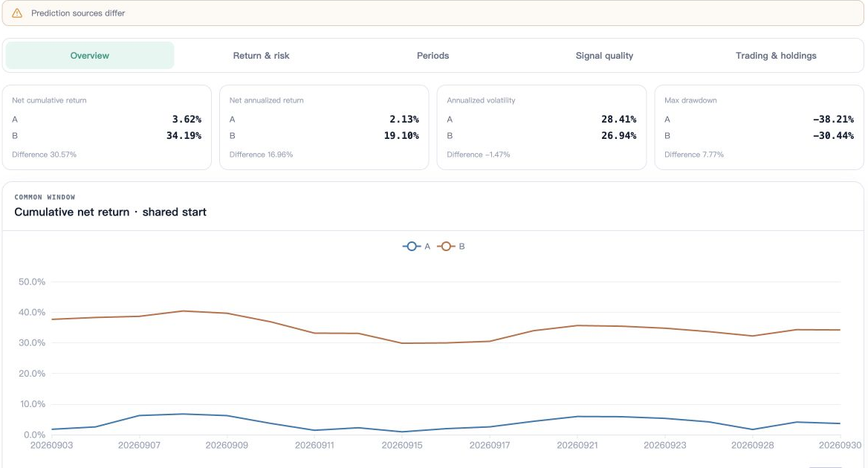Click the 20260923 x-axis date label
868x468 pixels.
[665, 445]
